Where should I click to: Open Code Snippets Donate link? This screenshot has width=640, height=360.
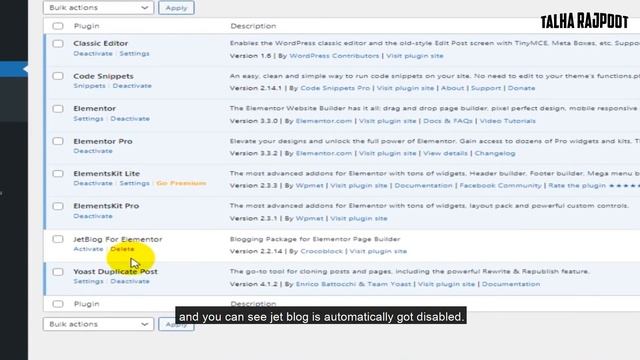coord(521,88)
